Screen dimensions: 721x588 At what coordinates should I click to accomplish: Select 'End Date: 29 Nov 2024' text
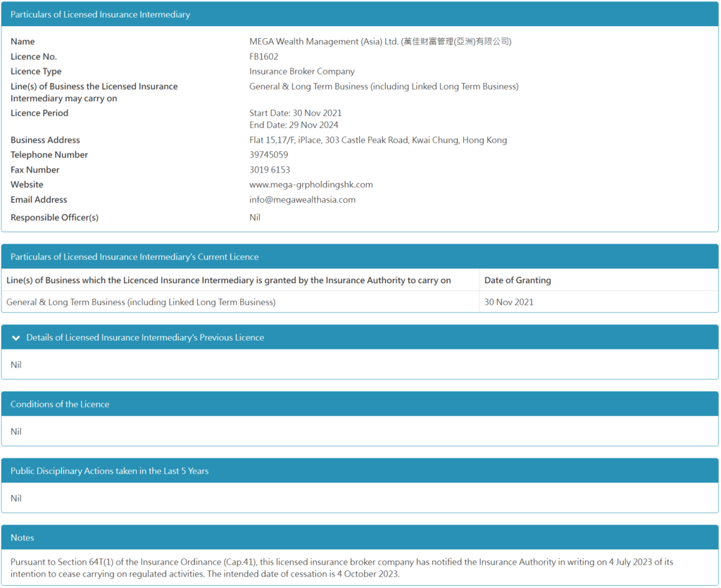coord(294,125)
